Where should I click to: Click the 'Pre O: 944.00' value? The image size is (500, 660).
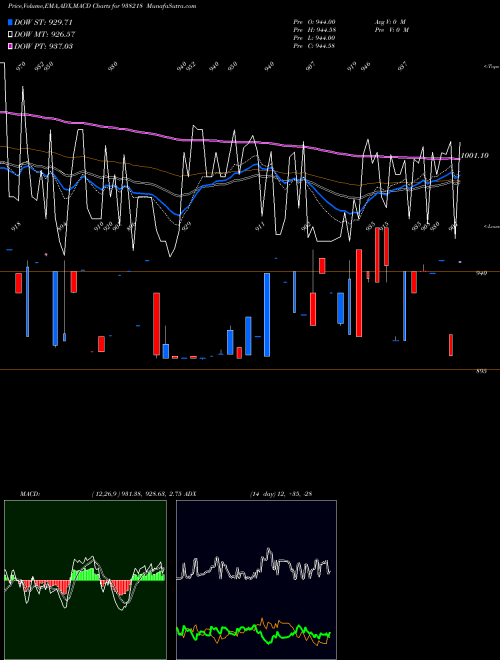coord(314,22)
